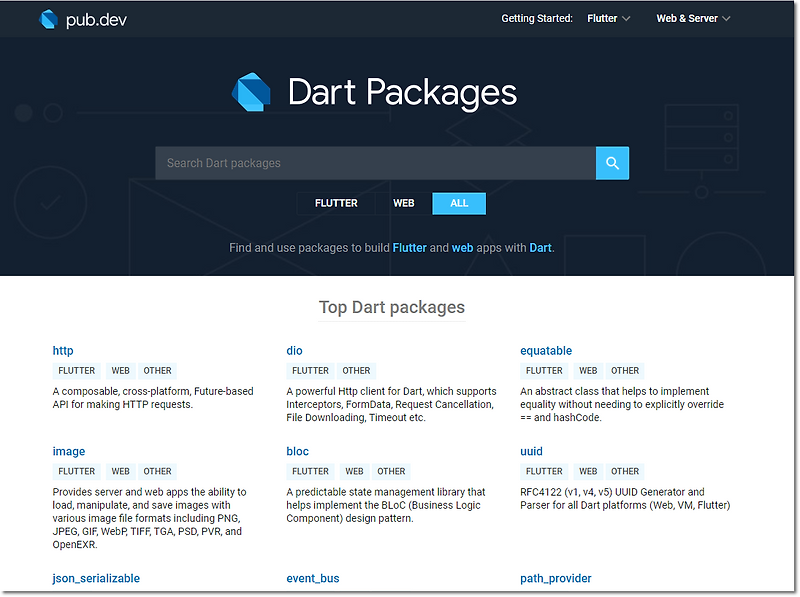Click the OTHER tag under http

click(x=157, y=370)
